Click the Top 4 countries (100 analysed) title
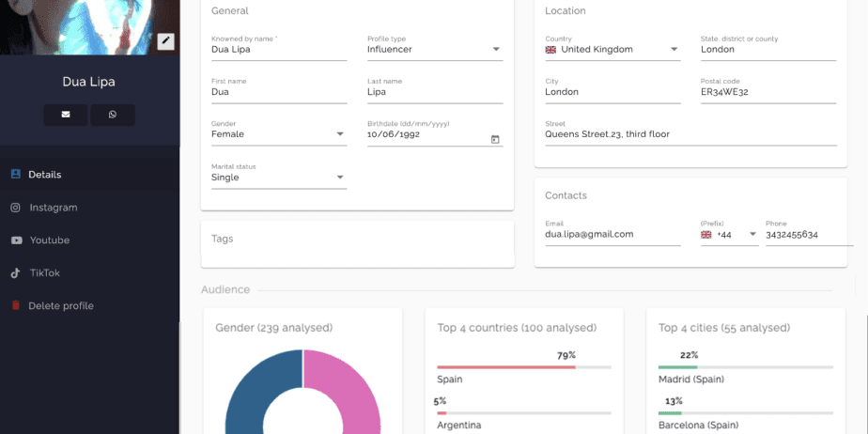 (x=517, y=328)
